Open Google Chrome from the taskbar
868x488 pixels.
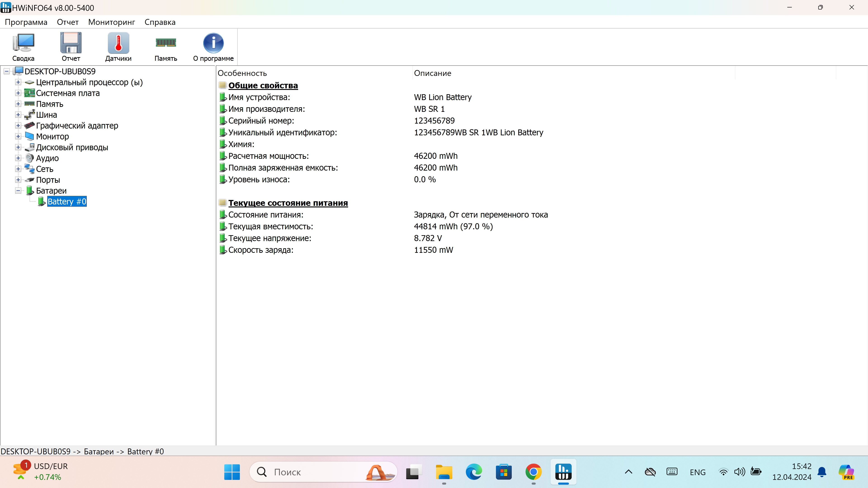[533, 472]
